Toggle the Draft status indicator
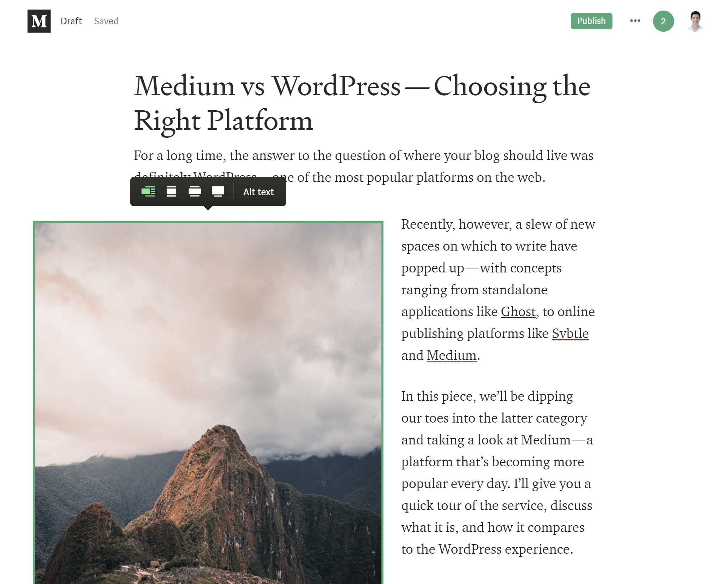Screen dimensions: 728x584 click(71, 21)
